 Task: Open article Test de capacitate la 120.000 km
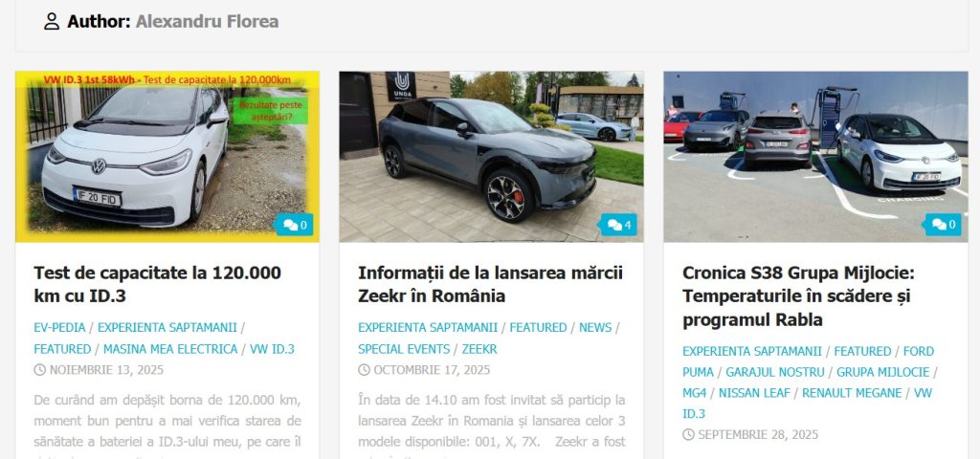(x=158, y=284)
